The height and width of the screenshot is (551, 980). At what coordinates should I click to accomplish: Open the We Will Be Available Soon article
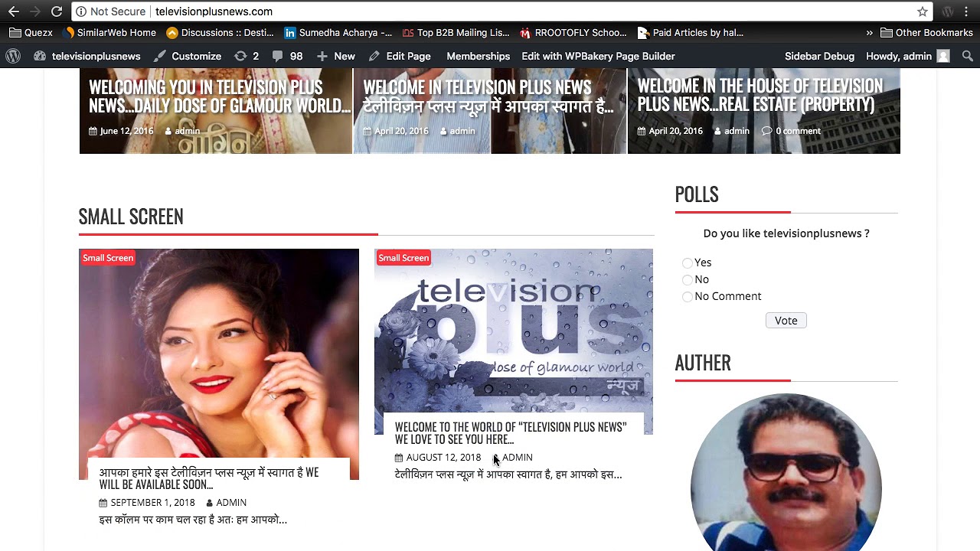click(x=209, y=478)
